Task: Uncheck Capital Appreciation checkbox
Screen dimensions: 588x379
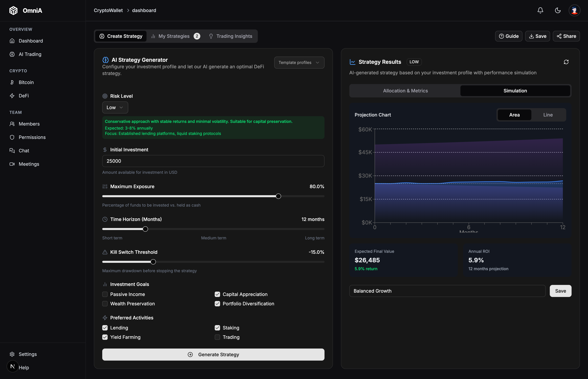Action: (217, 294)
